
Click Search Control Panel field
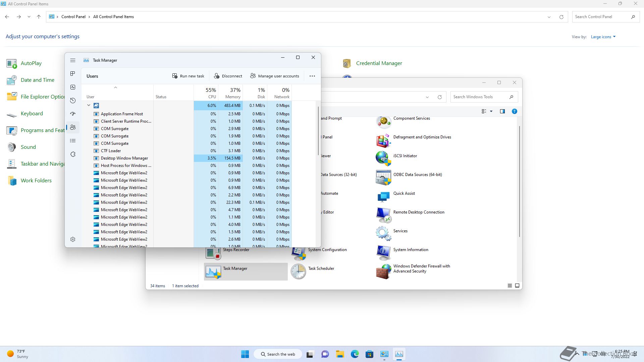point(605,17)
